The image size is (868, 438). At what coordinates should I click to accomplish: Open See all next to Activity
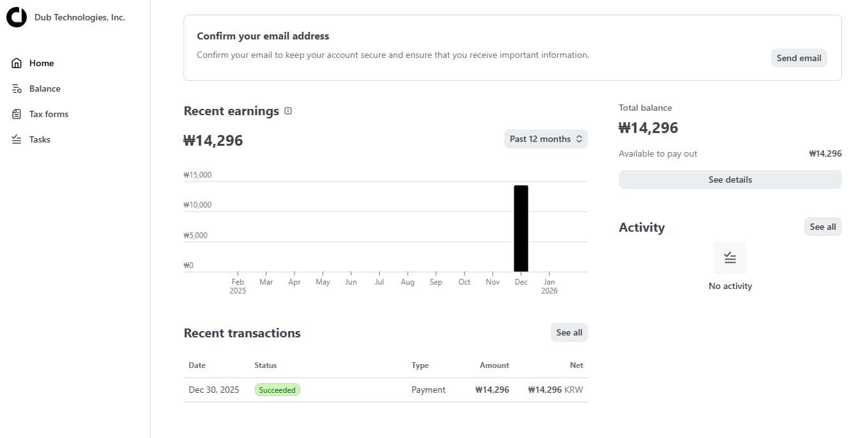tap(822, 226)
